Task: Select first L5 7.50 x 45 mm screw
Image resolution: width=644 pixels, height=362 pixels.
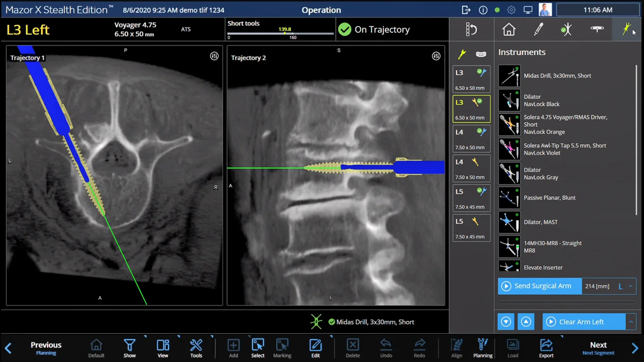Action: 471,198
